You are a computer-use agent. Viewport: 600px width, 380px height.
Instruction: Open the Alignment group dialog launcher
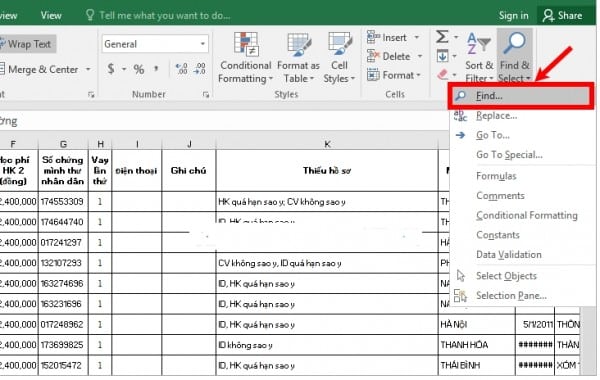91,95
